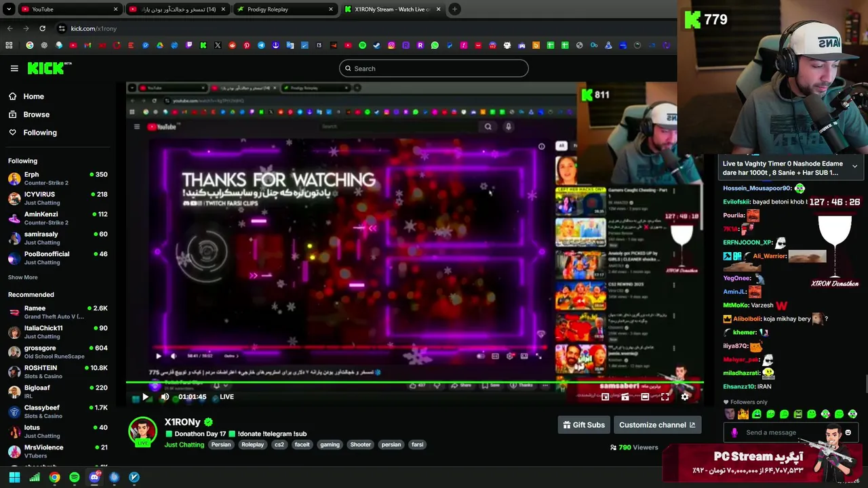
Task: Open the Gmail bookmark icon
Action: (87, 45)
